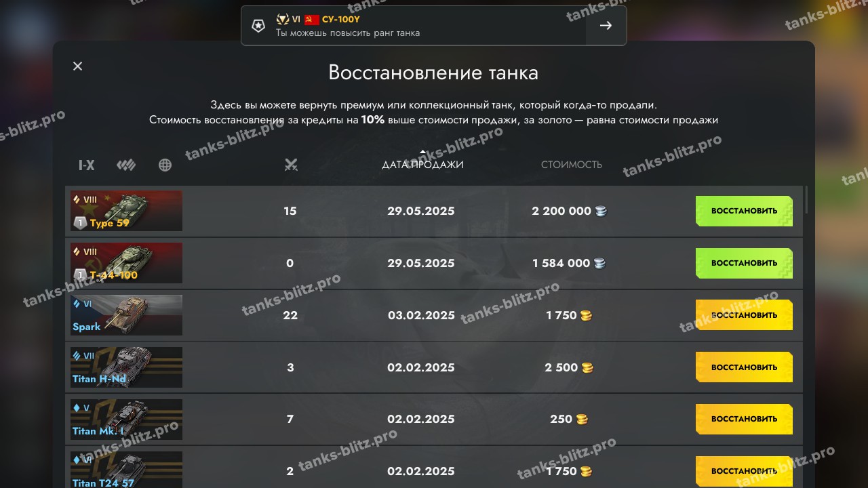
Task: Click the rank badge icon in notification
Action: pyautogui.click(x=258, y=26)
